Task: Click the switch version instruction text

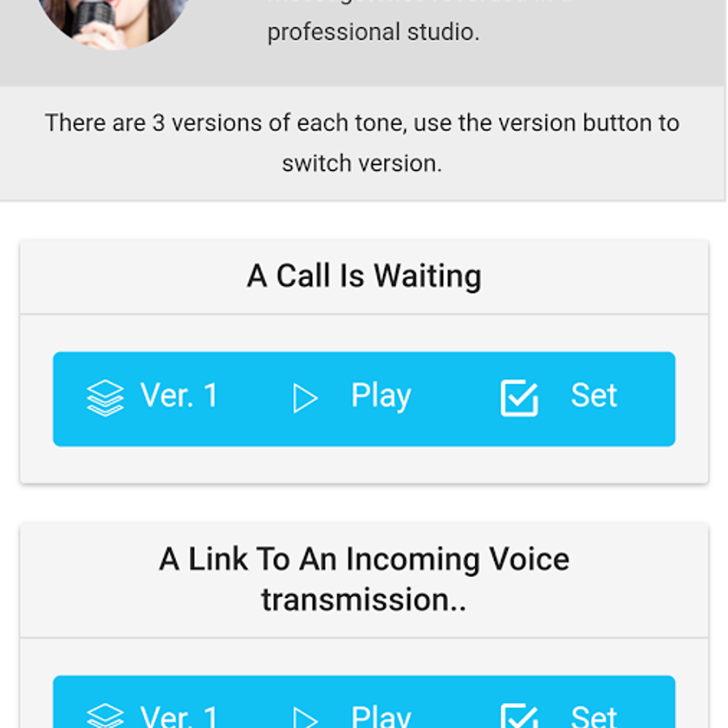Action: pos(362,163)
